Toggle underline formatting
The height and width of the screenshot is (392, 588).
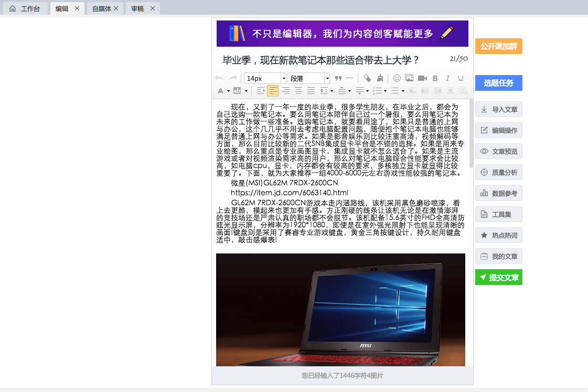(461, 78)
